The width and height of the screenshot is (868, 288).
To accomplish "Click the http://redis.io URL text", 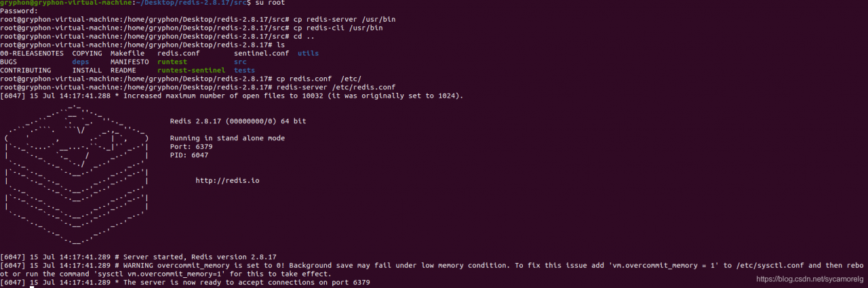I will click(x=227, y=181).
